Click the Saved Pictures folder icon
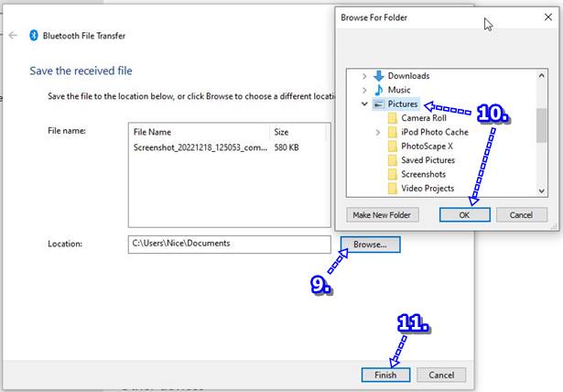This screenshot has height=392, width=563. point(393,160)
